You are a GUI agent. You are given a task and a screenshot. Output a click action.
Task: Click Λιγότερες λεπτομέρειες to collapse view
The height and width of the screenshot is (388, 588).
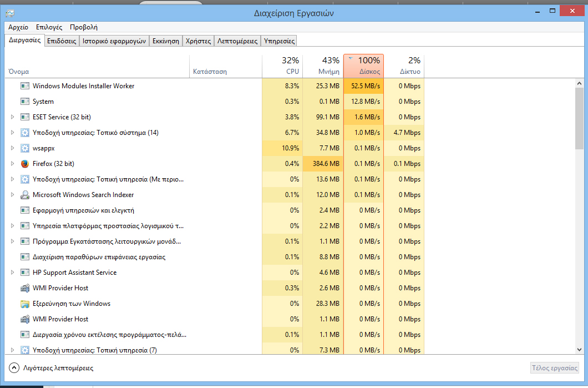[51, 368]
